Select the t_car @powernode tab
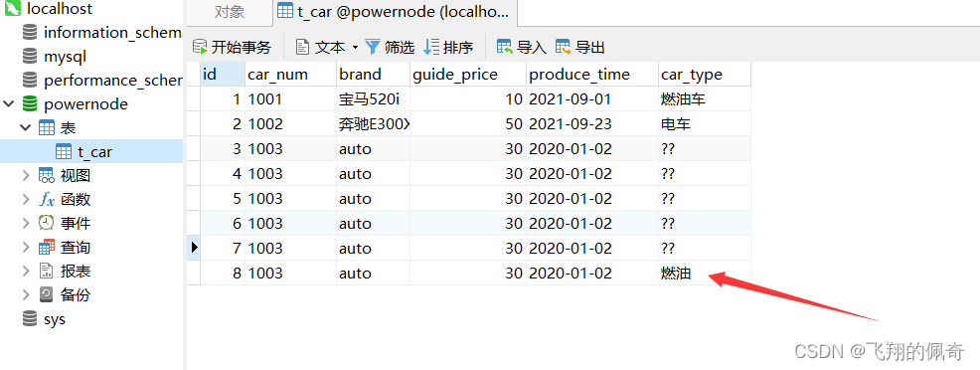 (396, 12)
